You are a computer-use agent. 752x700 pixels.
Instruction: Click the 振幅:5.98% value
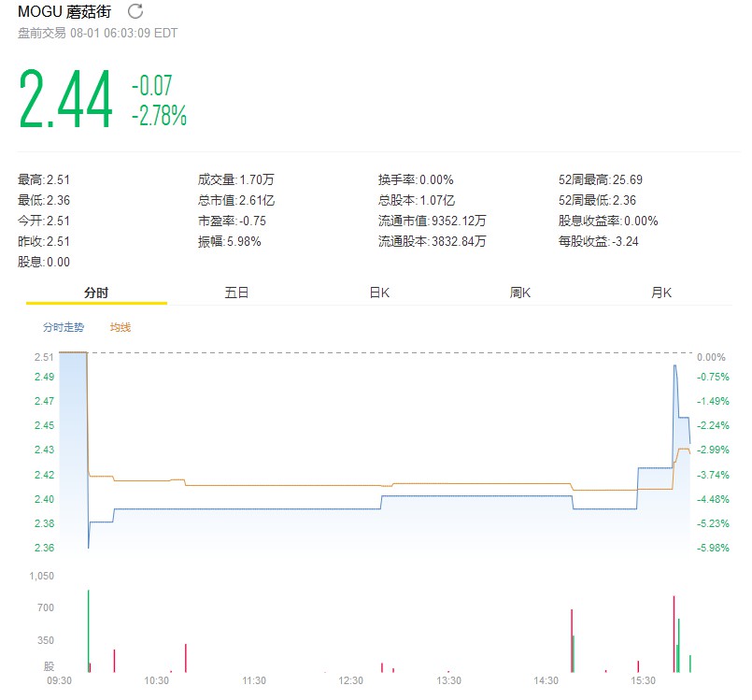230,241
